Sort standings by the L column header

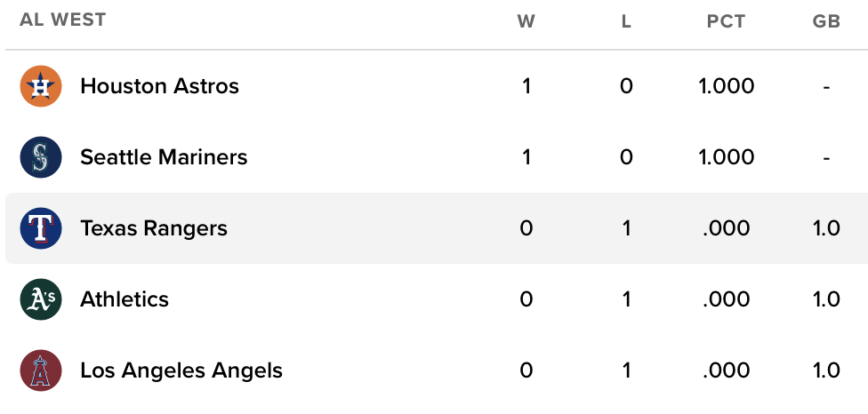626,21
